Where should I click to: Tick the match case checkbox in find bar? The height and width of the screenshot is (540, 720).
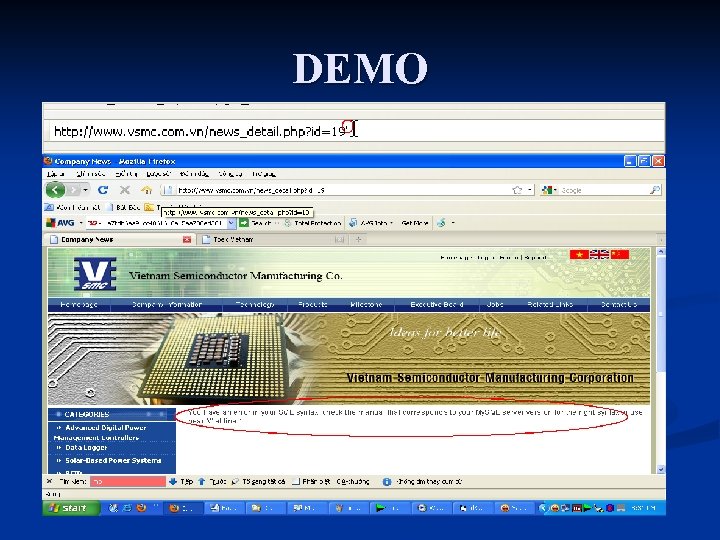(x=296, y=481)
